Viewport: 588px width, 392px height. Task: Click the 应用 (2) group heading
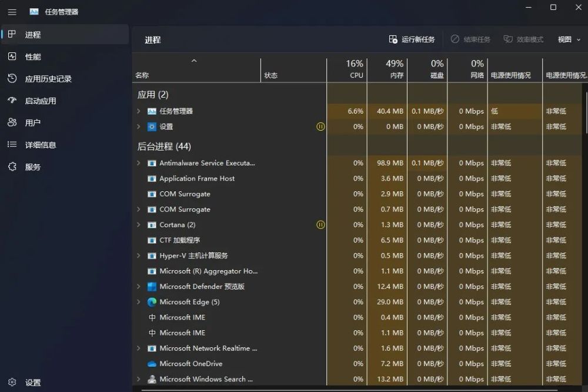[153, 95]
